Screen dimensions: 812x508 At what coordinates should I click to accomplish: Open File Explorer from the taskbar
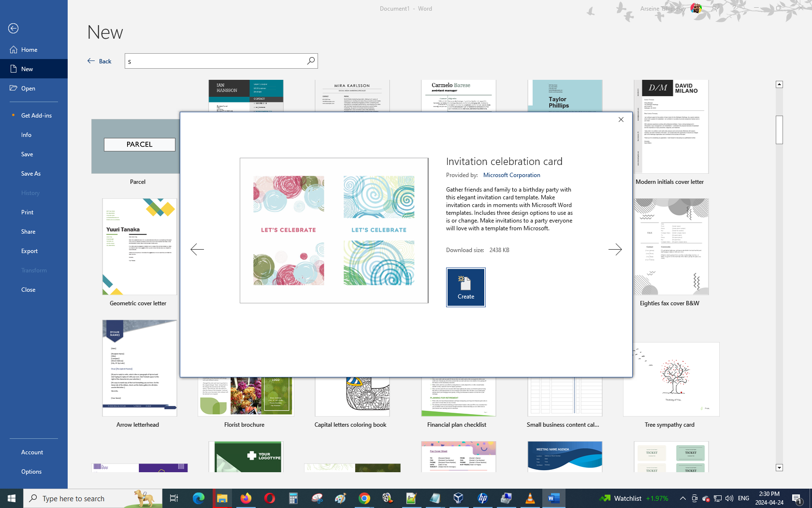(x=222, y=498)
